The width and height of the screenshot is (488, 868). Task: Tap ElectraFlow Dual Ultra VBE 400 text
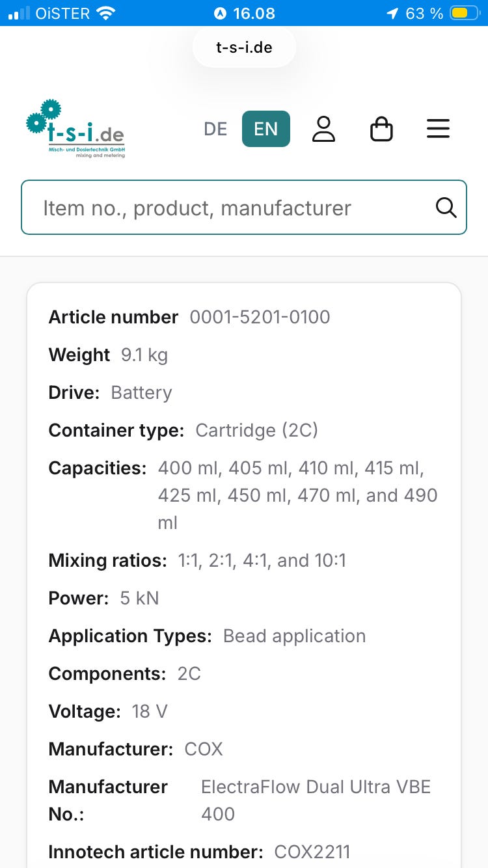[316, 800]
